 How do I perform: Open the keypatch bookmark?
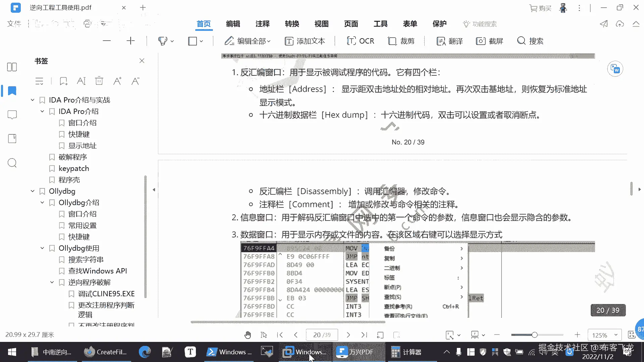tap(74, 168)
